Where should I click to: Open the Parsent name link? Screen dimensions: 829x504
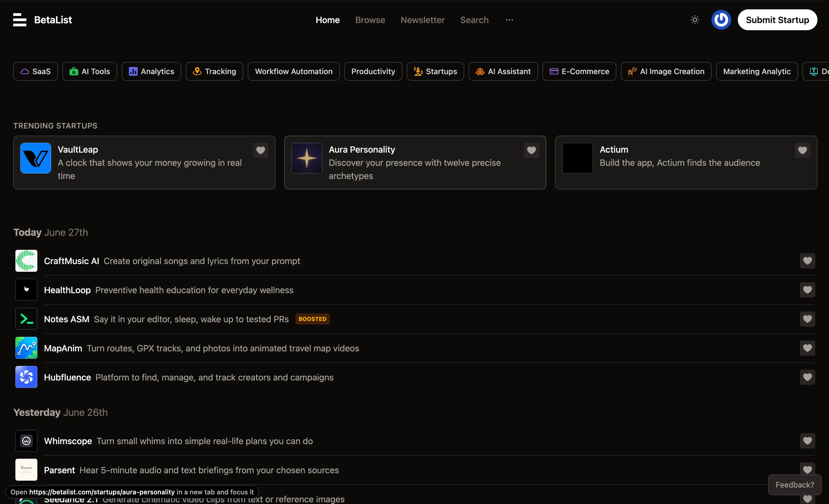tap(60, 470)
